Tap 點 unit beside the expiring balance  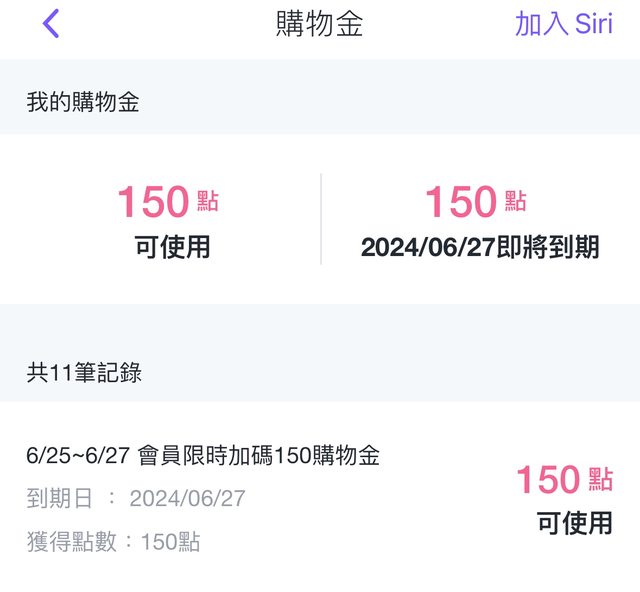pyautogui.click(x=516, y=201)
